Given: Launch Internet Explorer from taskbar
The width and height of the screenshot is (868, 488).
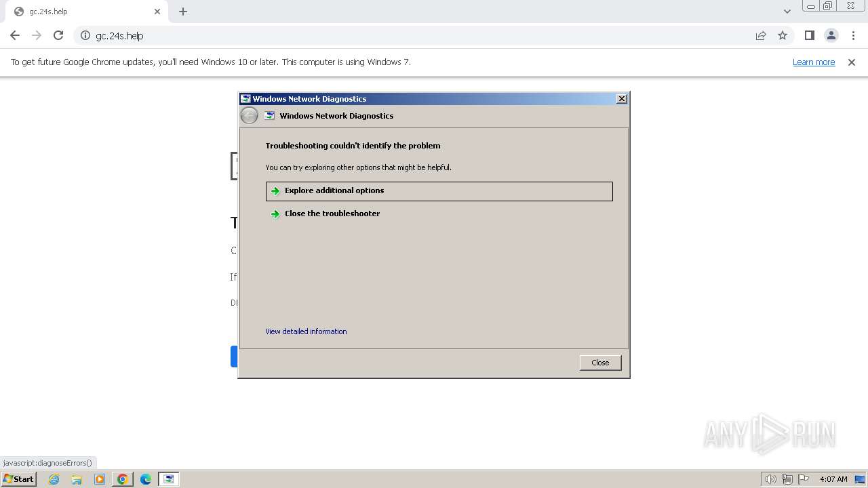Looking at the screenshot, I should [54, 479].
